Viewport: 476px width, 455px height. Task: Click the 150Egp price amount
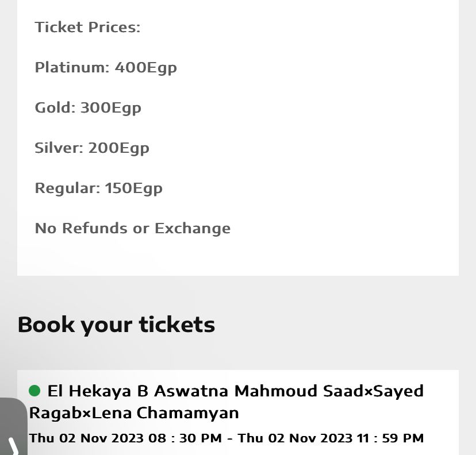point(133,188)
